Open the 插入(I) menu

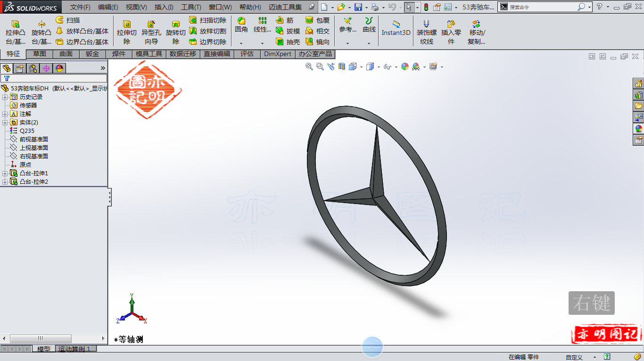pyautogui.click(x=164, y=7)
